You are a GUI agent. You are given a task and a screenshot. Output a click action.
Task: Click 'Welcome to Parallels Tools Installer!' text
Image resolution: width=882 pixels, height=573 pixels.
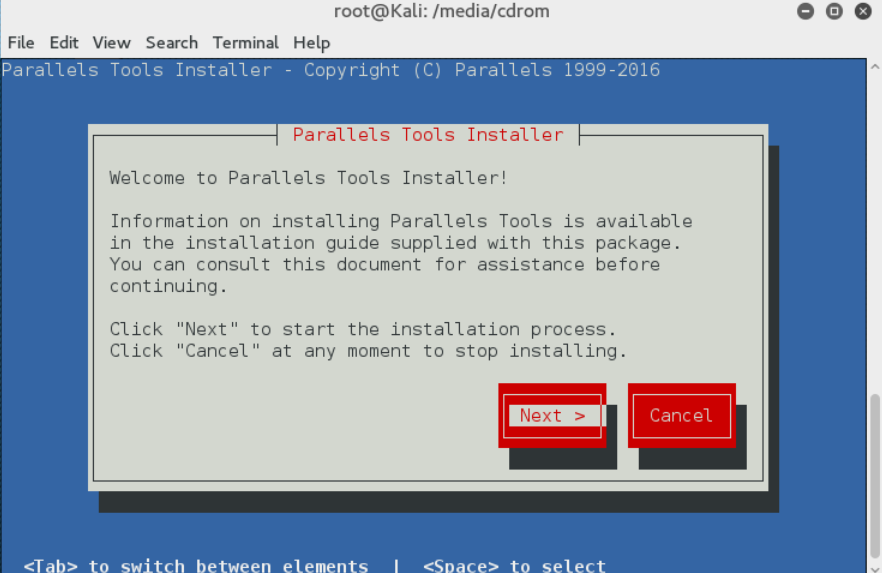(x=308, y=178)
